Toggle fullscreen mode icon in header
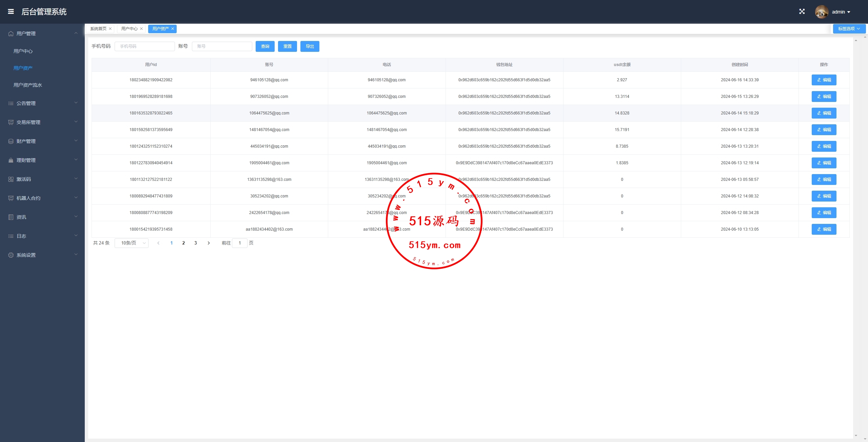 802,12
